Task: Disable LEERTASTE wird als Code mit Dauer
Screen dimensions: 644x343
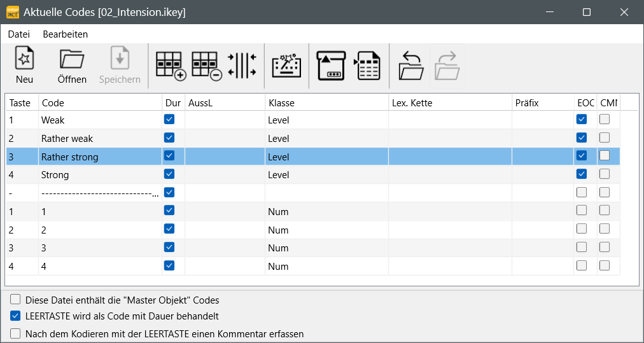Action: (15, 316)
